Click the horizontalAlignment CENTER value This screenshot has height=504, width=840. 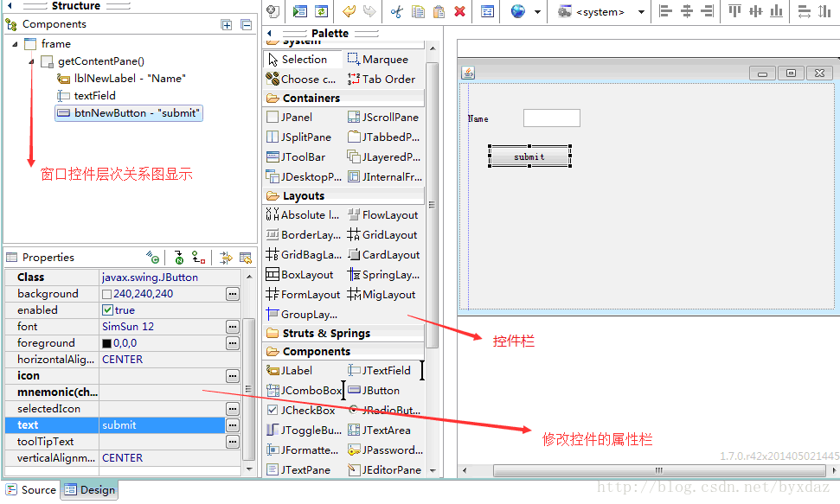123,360
